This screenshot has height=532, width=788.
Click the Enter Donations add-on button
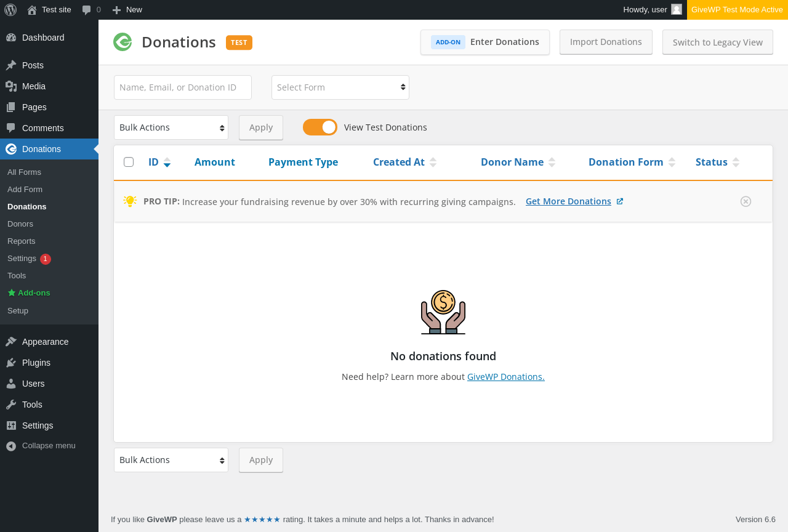pos(485,42)
